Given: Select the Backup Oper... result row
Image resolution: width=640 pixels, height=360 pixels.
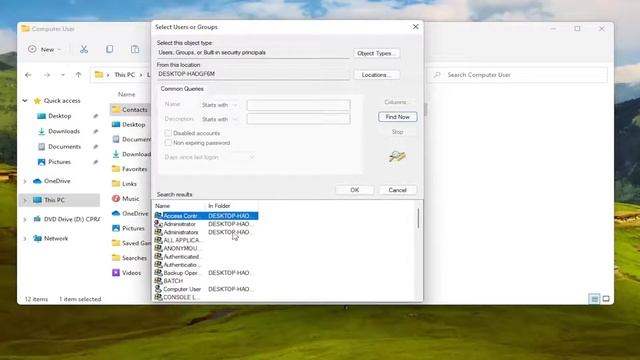Looking at the screenshot, I should click(206, 273).
